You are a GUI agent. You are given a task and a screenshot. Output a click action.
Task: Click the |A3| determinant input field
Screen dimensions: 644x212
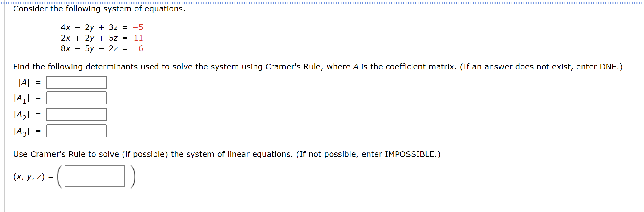pyautogui.click(x=76, y=131)
